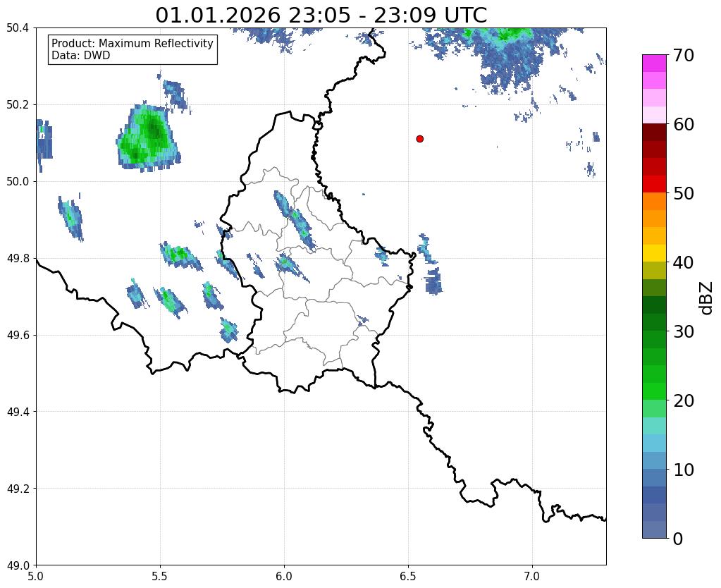This screenshot has width=721, height=588.
Task: Click the 6.0 longitude axis label
Action: [284, 576]
